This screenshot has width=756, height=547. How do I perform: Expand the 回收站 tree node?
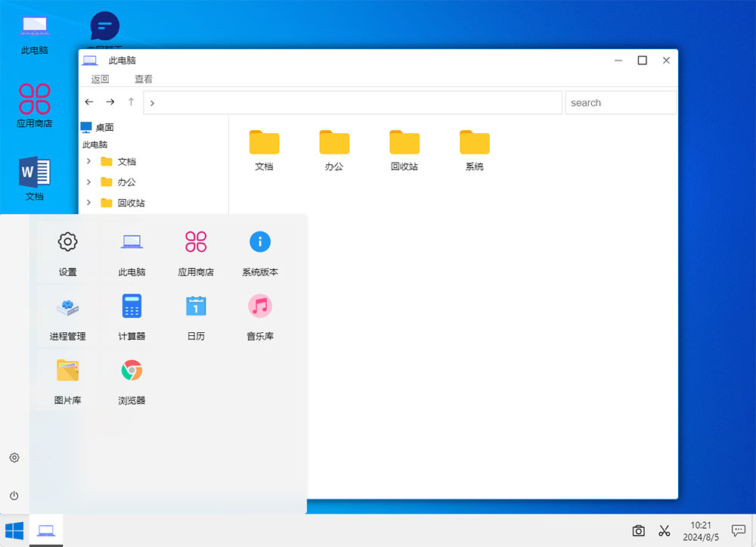coord(88,203)
